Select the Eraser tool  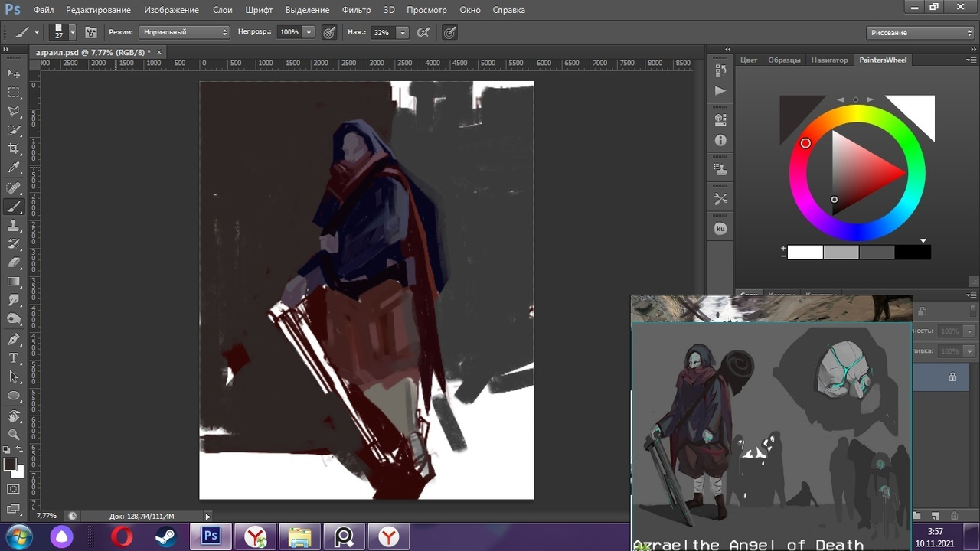14,262
